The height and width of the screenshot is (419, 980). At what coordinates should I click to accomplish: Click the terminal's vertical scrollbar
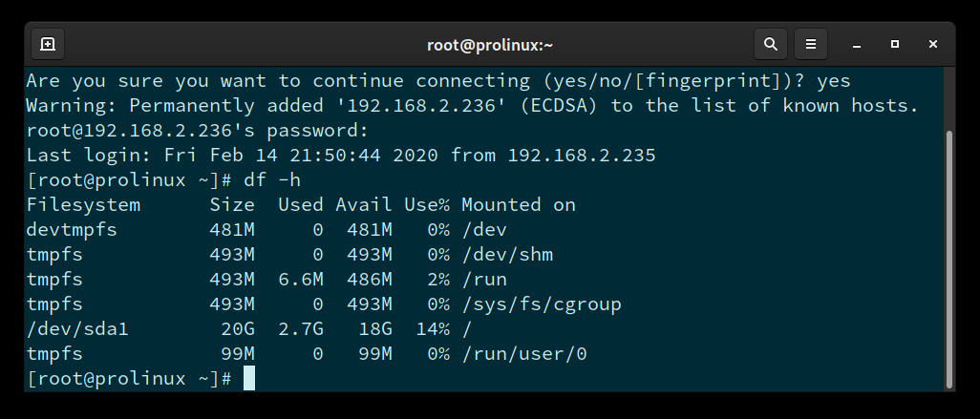(948, 258)
